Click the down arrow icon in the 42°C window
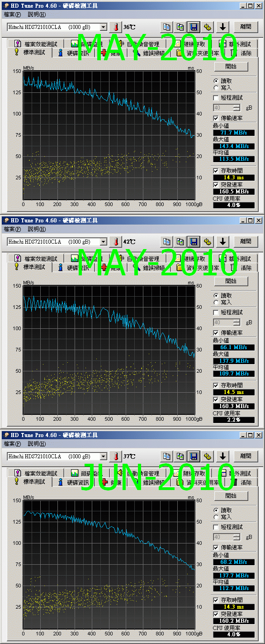The width and height of the screenshot is (265, 644). tap(222, 241)
